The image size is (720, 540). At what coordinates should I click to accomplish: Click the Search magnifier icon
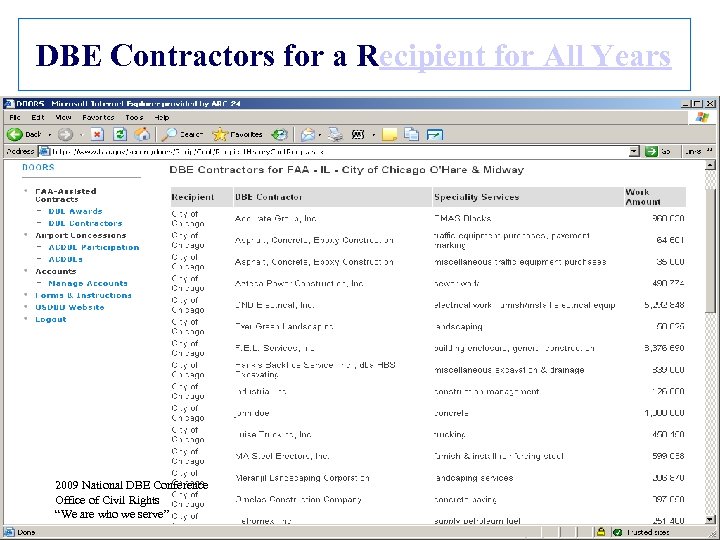click(x=169, y=134)
